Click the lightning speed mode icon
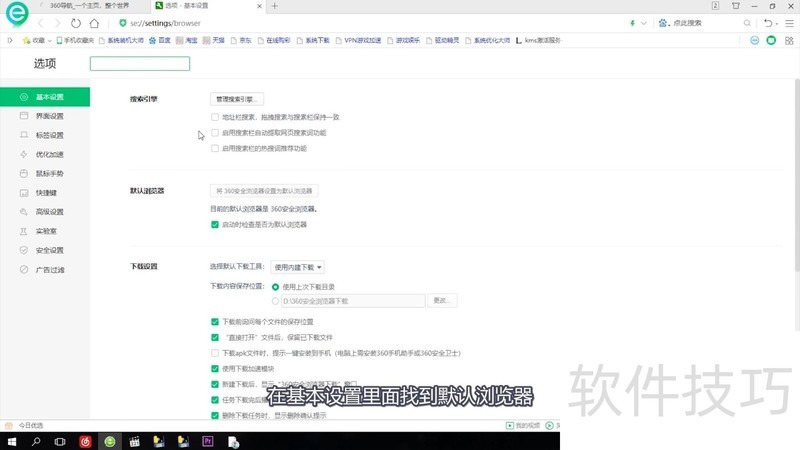The width and height of the screenshot is (800, 450). (633, 23)
